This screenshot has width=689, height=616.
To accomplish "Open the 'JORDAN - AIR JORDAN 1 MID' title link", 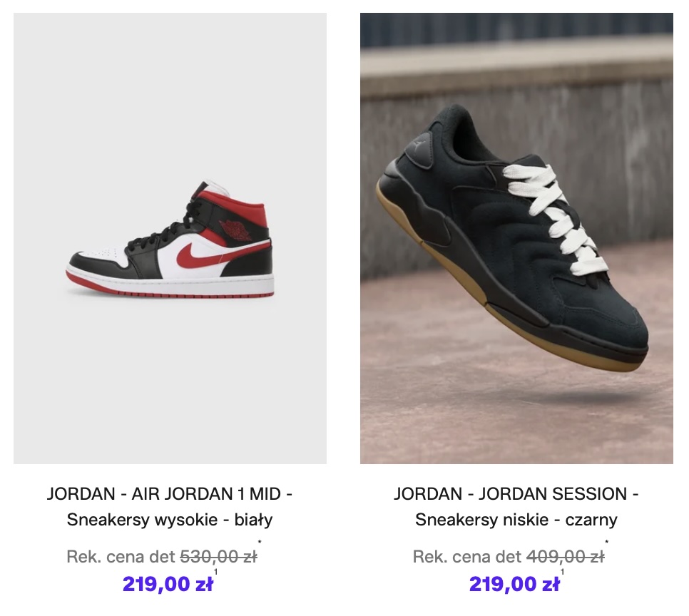I will tap(170, 494).
